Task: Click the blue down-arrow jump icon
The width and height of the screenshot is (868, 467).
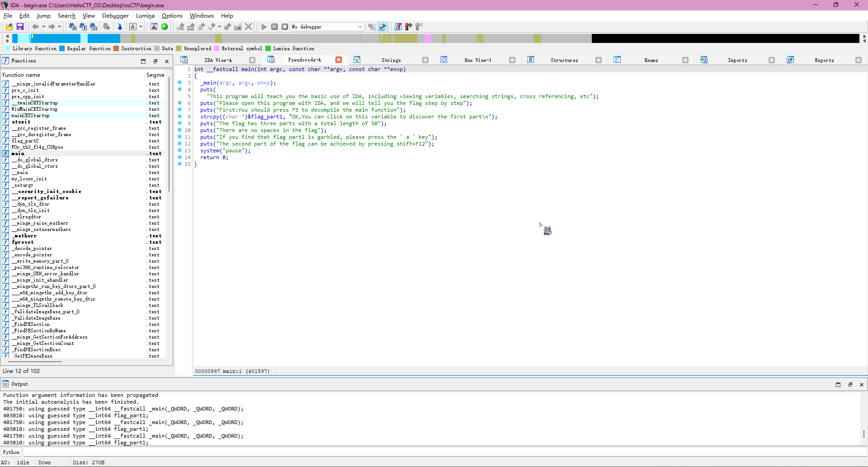Action: pyautogui.click(x=120, y=27)
